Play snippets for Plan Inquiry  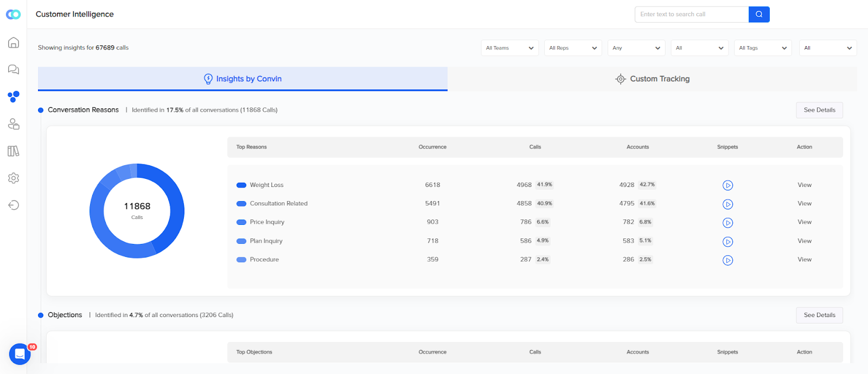tap(727, 242)
